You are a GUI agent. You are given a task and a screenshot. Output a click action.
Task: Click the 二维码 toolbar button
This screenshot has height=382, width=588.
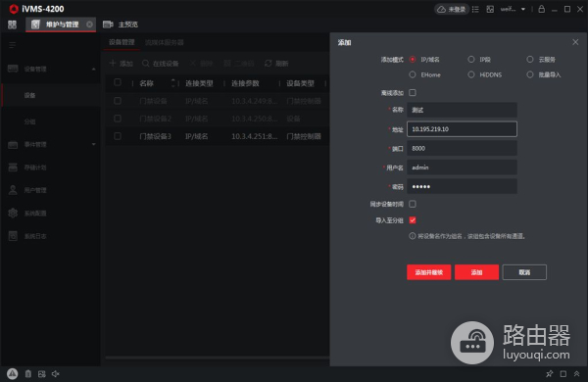(239, 64)
